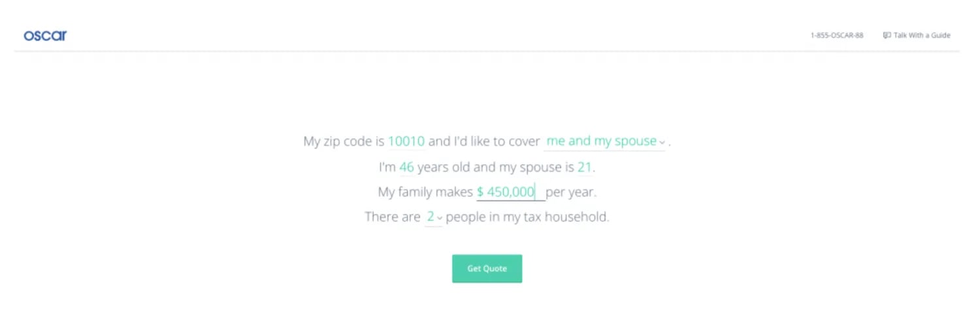Click the dollar sign in the income field
Viewport: 980px width, 318px height.
[x=480, y=192]
